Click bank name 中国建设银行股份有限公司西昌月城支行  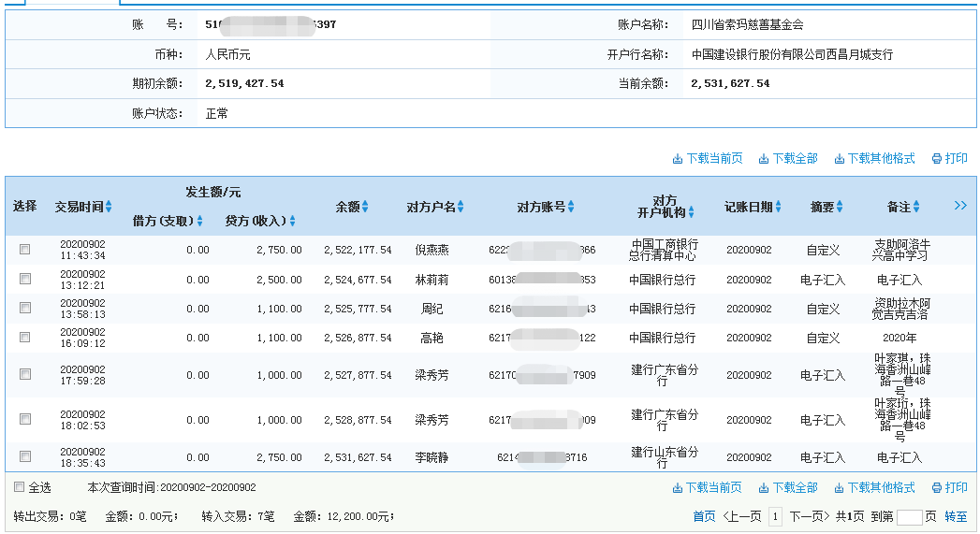[x=792, y=54]
